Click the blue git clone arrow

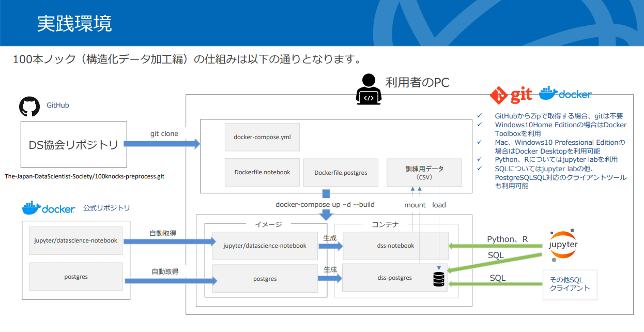coord(162,144)
